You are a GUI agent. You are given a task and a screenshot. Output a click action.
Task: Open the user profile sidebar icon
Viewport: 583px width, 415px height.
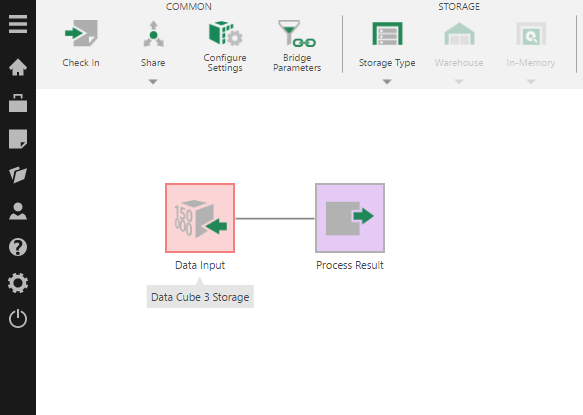(18, 211)
